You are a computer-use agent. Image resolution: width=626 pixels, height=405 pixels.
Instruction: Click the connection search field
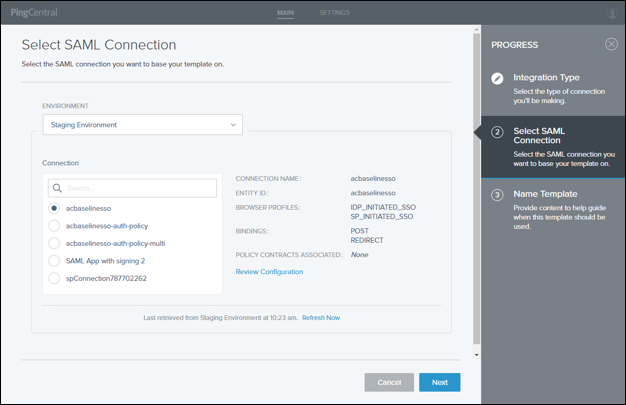[138, 187]
